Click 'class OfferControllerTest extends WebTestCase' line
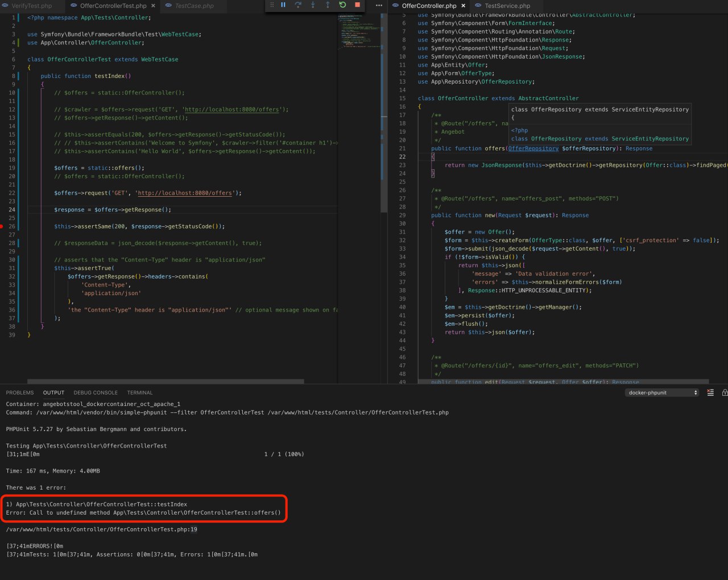Viewport: 728px width, 580px height. click(x=103, y=59)
